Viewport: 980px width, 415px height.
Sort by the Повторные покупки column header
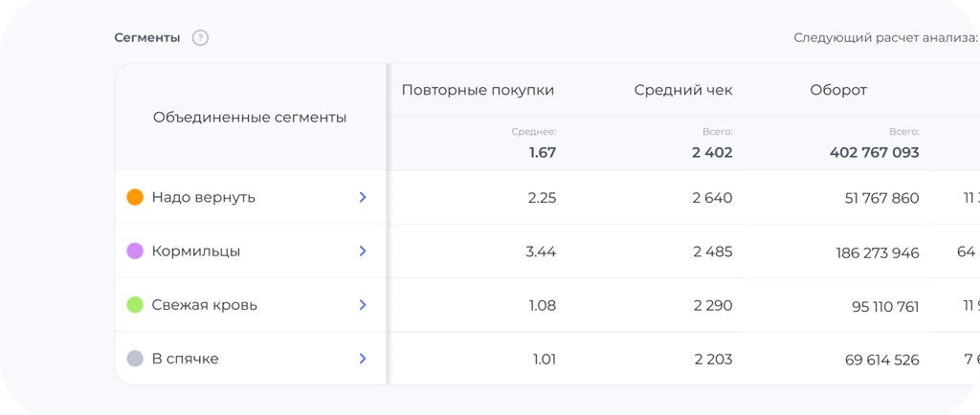(x=478, y=90)
